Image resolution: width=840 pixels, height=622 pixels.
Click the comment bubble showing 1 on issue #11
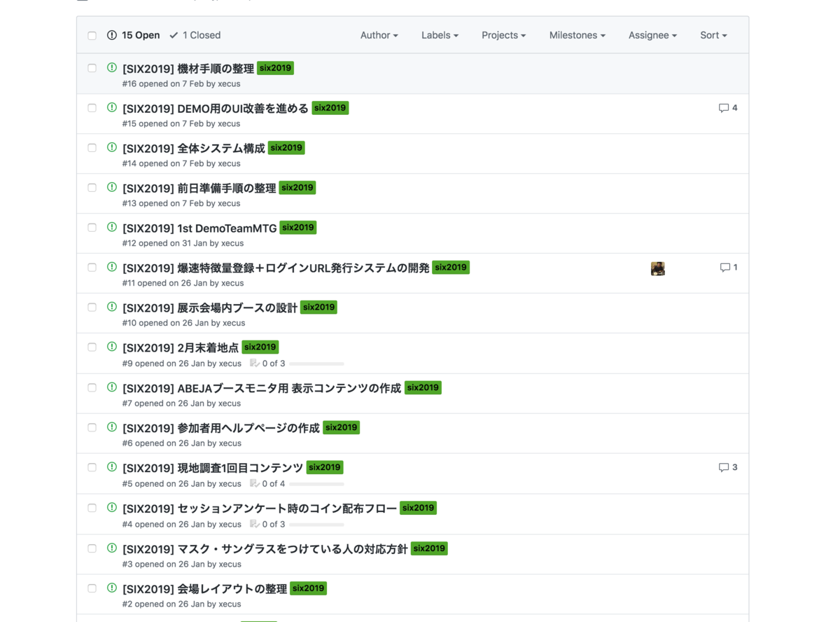tap(728, 267)
